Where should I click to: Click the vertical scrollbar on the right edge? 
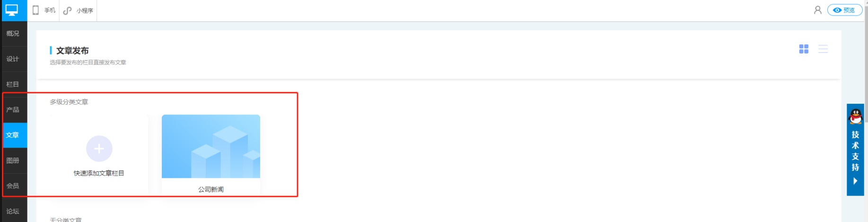tap(866, 71)
